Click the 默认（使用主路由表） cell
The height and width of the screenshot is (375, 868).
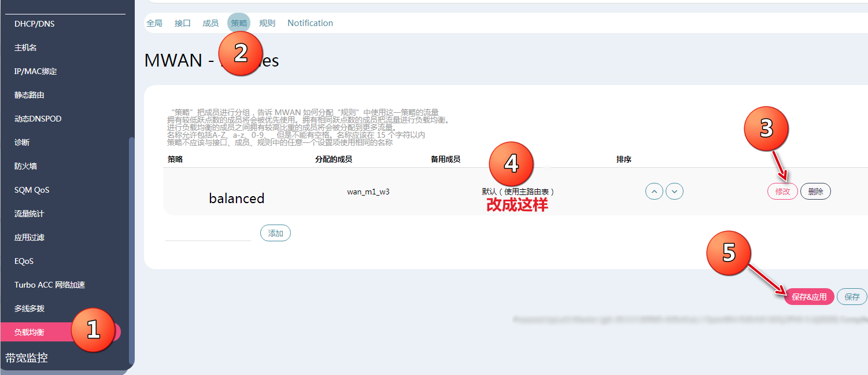[x=518, y=192]
